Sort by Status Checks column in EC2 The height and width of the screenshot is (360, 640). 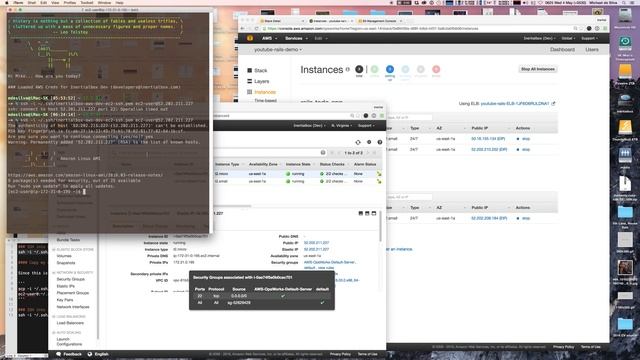333,164
